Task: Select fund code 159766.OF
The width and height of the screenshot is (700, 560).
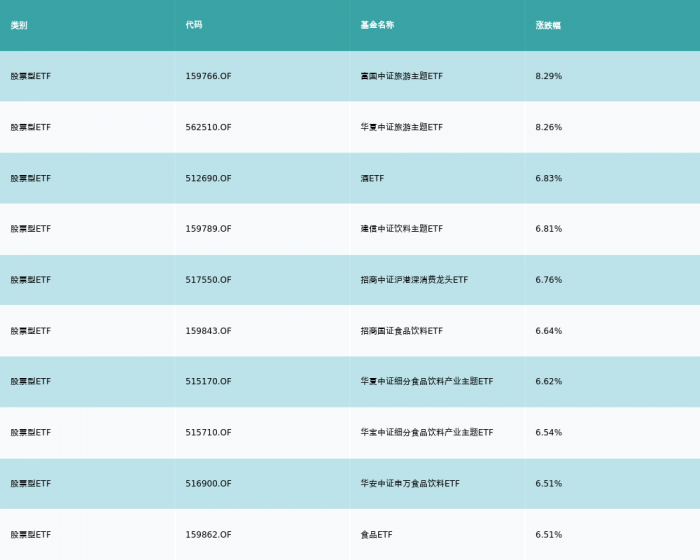Action: pos(208,76)
